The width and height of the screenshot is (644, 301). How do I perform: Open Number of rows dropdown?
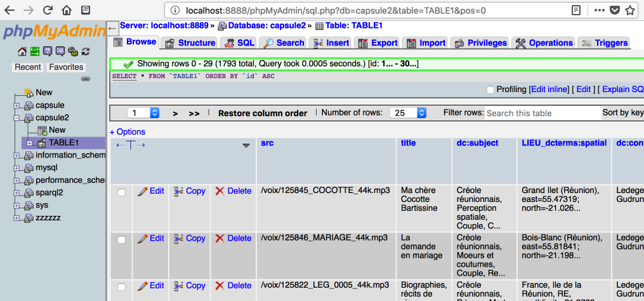408,113
